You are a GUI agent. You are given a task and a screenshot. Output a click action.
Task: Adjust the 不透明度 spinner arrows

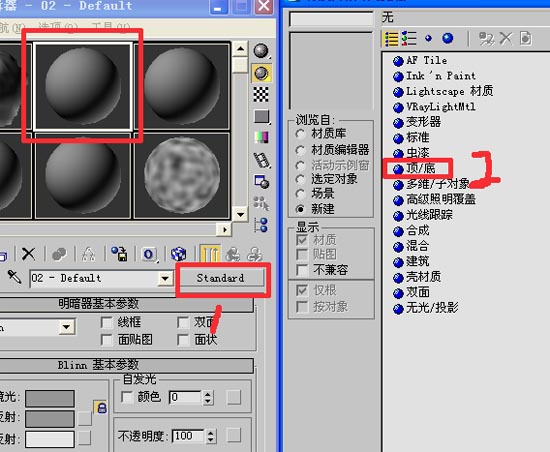tap(210, 437)
